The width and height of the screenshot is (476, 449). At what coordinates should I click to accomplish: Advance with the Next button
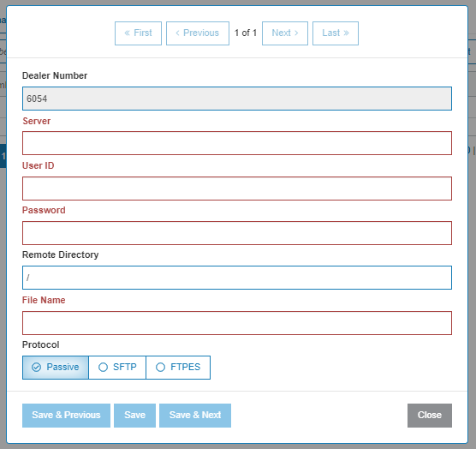click(x=285, y=33)
